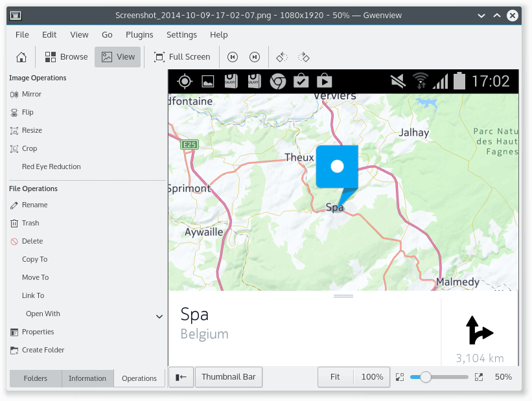
Task: Toggle the Thumbnail Bar
Action: [x=229, y=377]
